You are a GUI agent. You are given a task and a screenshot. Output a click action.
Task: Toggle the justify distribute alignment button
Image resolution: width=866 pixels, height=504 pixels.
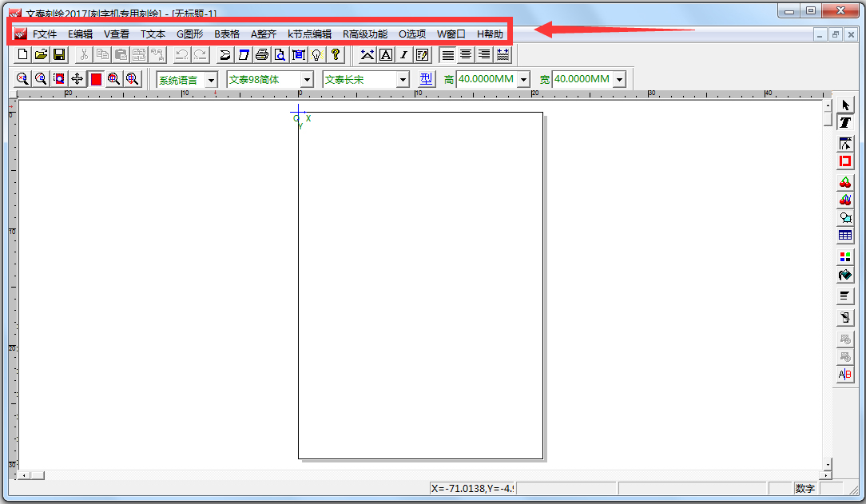pyautogui.click(x=503, y=54)
